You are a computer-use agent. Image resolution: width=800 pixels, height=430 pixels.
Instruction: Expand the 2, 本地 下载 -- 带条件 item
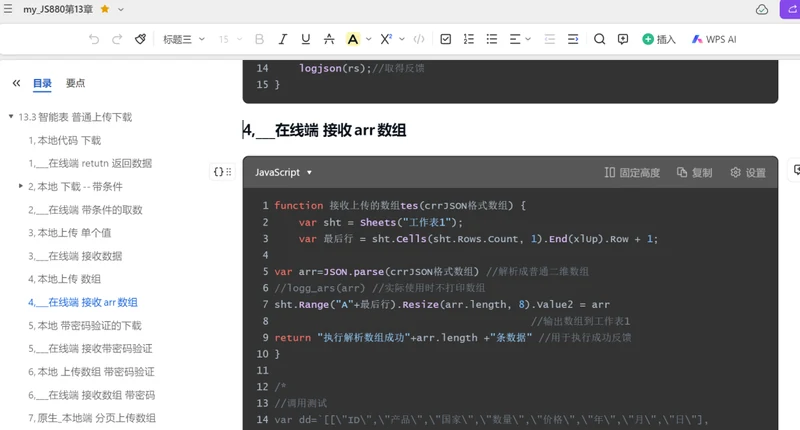(x=21, y=186)
